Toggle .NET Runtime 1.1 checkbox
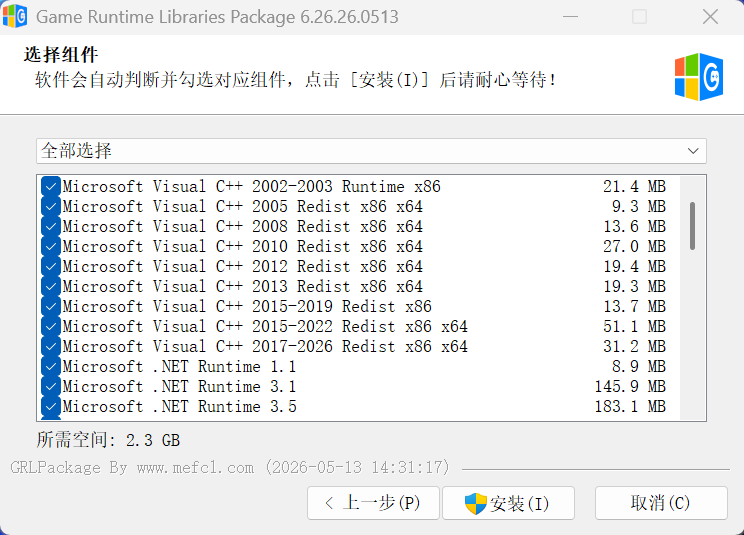The image size is (744, 535). [51, 367]
